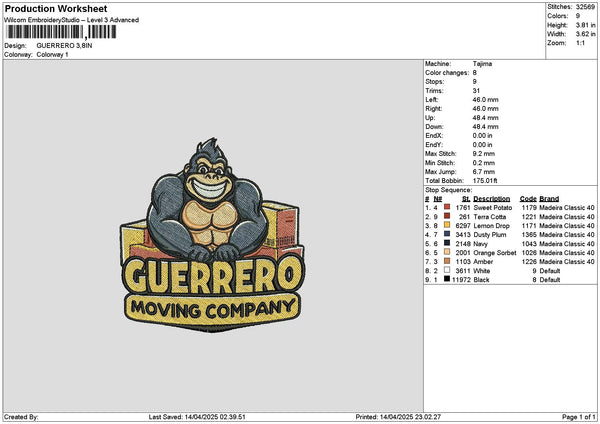This screenshot has height=424, width=600.
Task: Click 'Printed: 14/04/2025 23.02.27' text
Action: point(398,417)
